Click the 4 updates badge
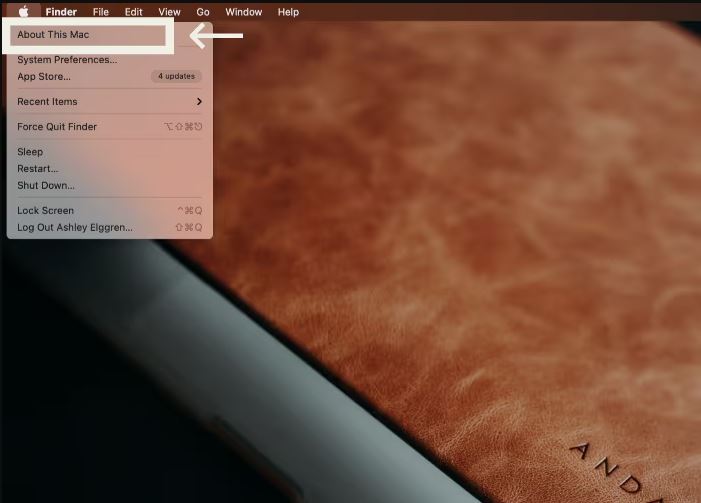701x503 pixels. pos(177,76)
